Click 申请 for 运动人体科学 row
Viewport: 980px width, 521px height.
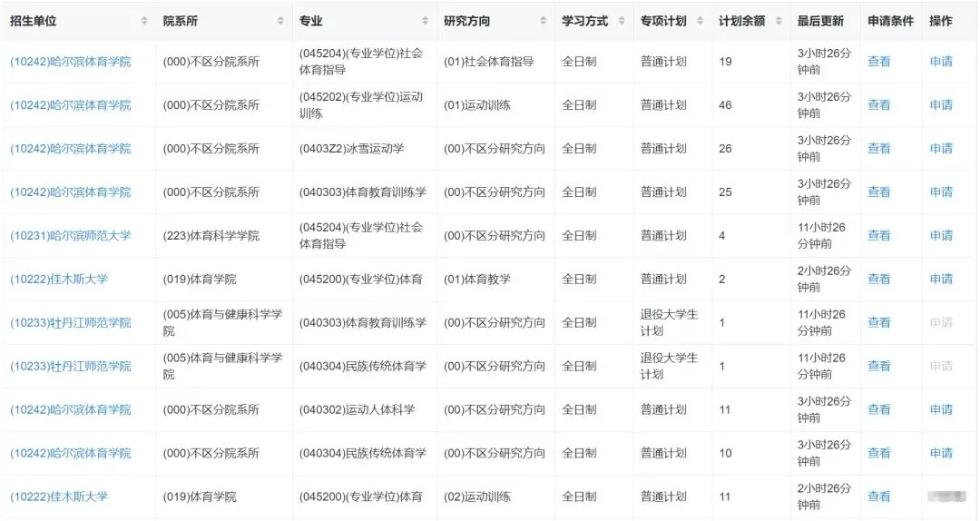[x=941, y=409]
